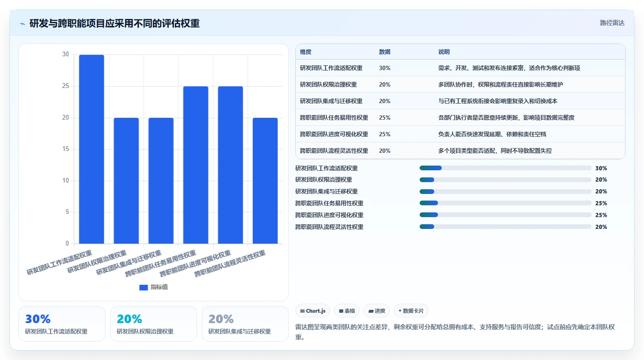
Task: Select the 跨职能团队任务易用性权重 cell in the table
Action: (334, 118)
